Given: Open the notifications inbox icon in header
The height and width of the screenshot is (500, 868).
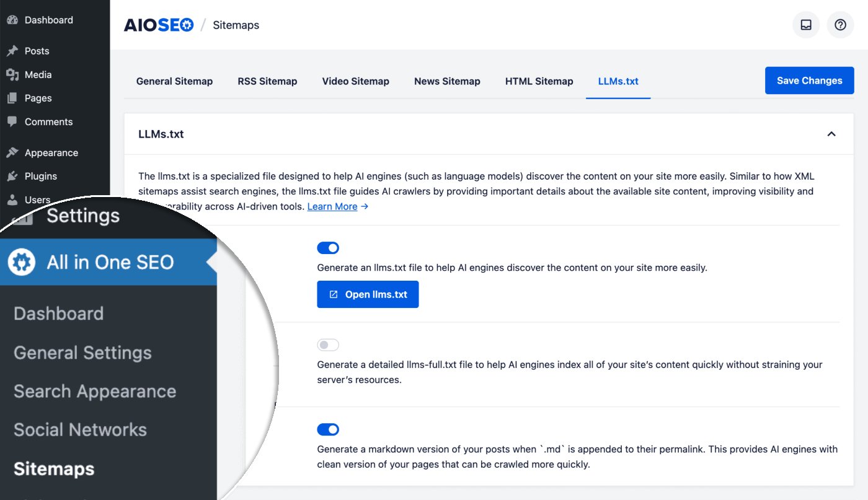Looking at the screenshot, I should pos(806,25).
